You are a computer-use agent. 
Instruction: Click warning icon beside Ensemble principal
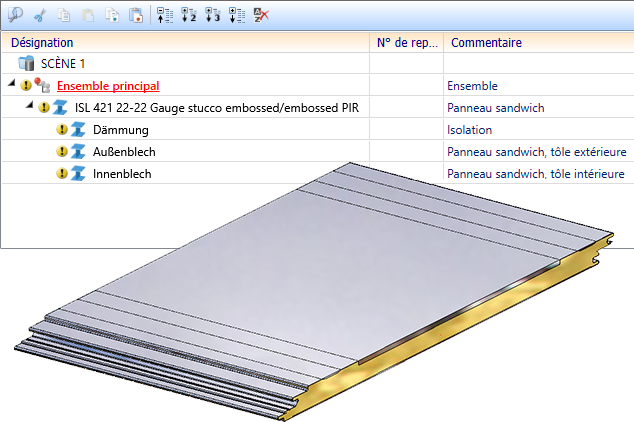[26, 85]
